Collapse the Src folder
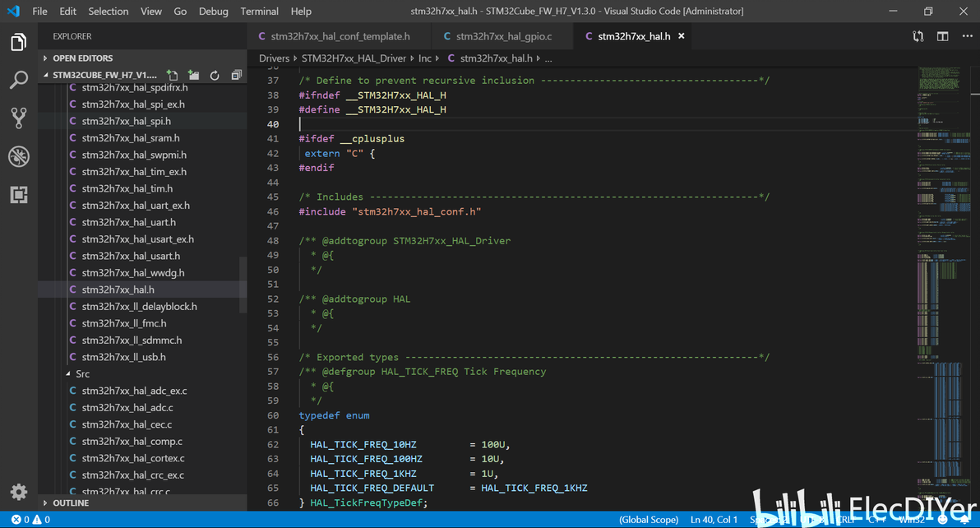980x528 pixels. (x=82, y=373)
